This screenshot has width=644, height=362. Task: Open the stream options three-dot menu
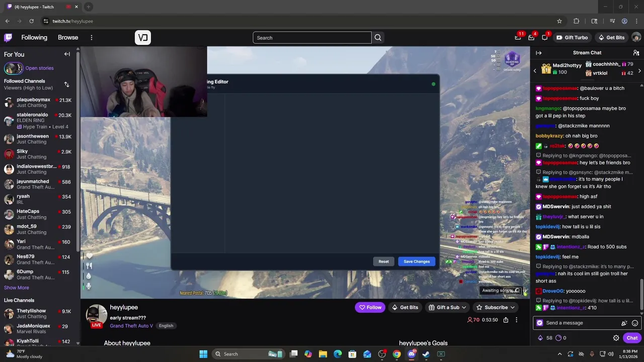click(x=516, y=320)
